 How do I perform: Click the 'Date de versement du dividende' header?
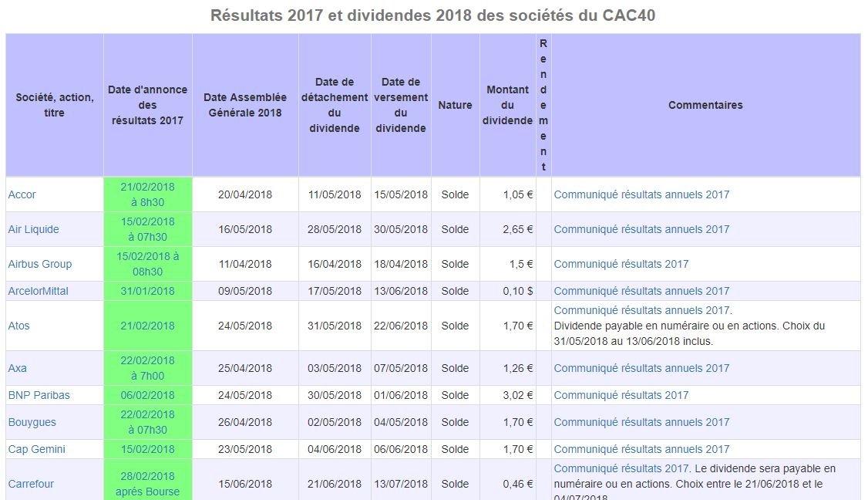coord(401,105)
